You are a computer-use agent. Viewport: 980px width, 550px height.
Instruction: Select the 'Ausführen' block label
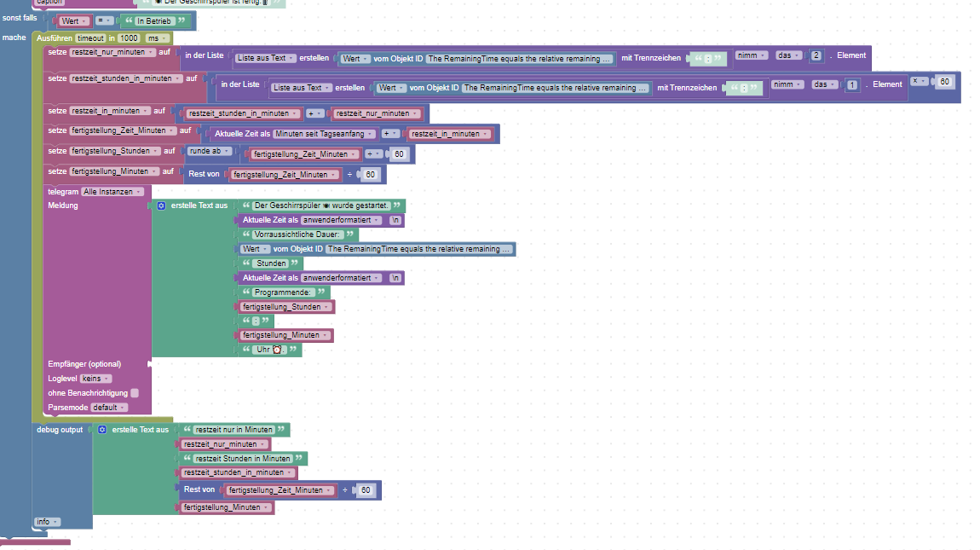[55, 38]
